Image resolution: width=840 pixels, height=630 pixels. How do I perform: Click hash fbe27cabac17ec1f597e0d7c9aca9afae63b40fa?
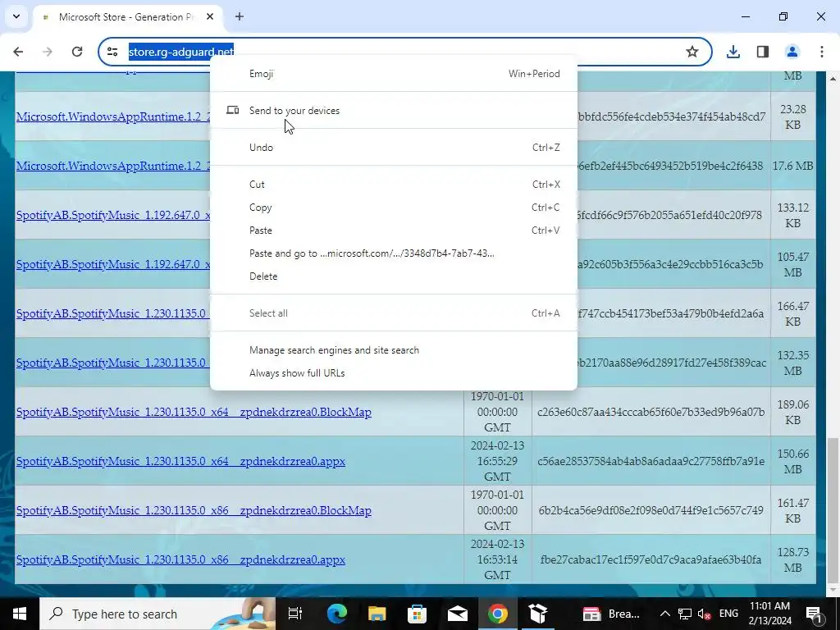coord(651,559)
